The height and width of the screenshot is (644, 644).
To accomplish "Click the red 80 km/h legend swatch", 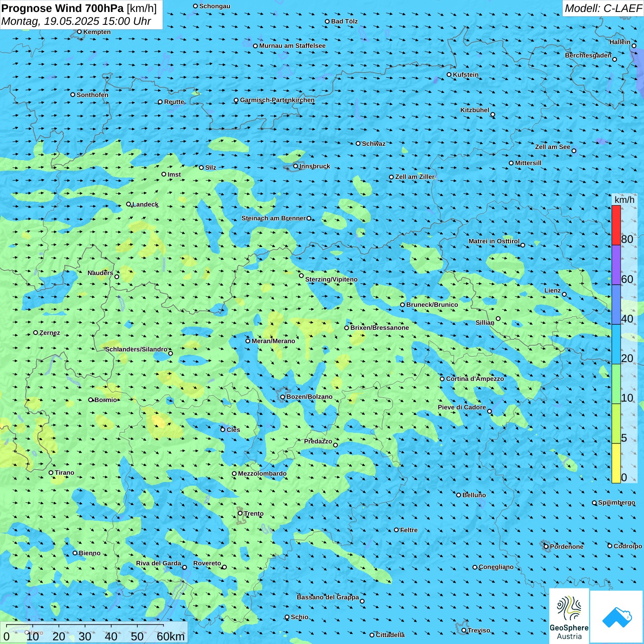I will [x=616, y=225].
